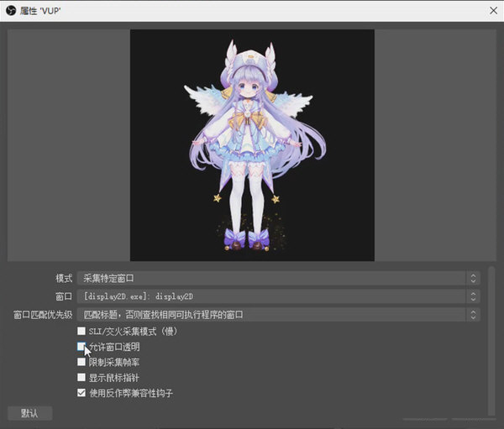The width and height of the screenshot is (504, 429).
Task: Open the 模式 dropdown
Action: coord(278,278)
